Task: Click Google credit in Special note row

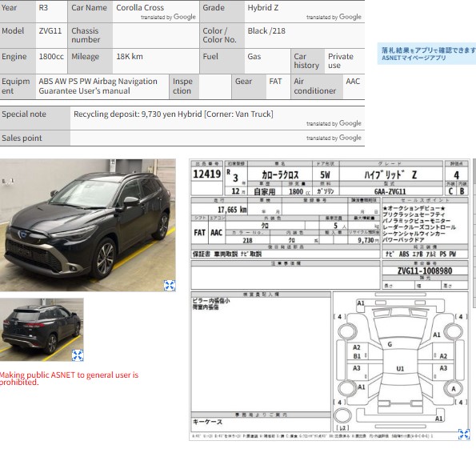Action: pos(334,123)
